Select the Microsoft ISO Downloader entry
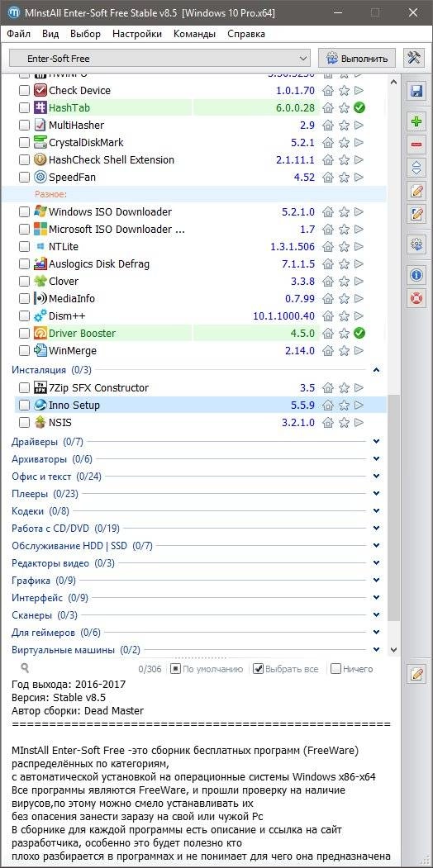Screen dimensions: 433x868 (117, 229)
